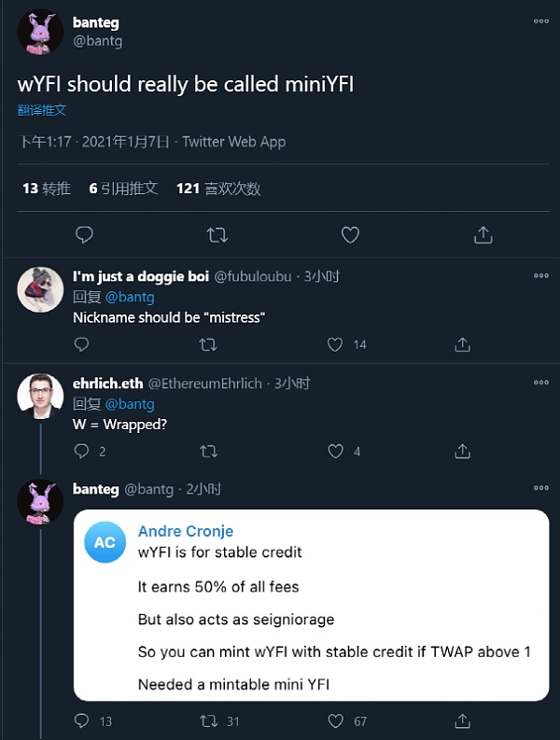Open more menu on doggie boi reply
This screenshot has height=740, width=560.
click(x=541, y=275)
